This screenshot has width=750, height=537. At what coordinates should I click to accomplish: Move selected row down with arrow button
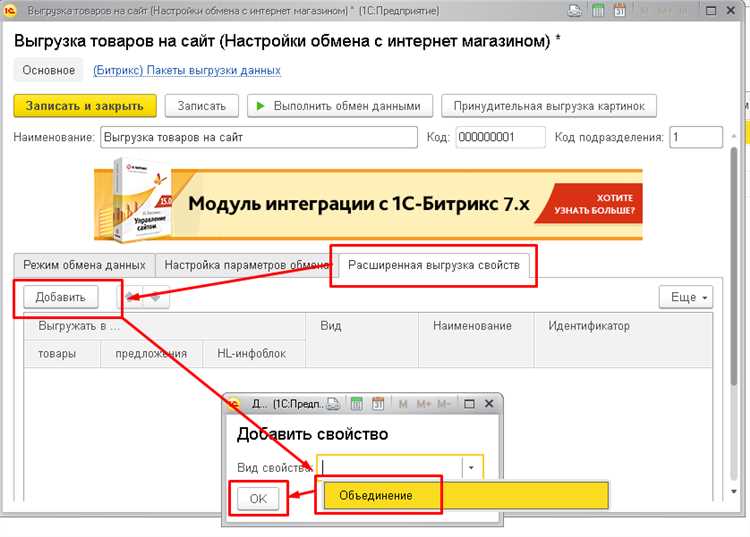(x=156, y=297)
